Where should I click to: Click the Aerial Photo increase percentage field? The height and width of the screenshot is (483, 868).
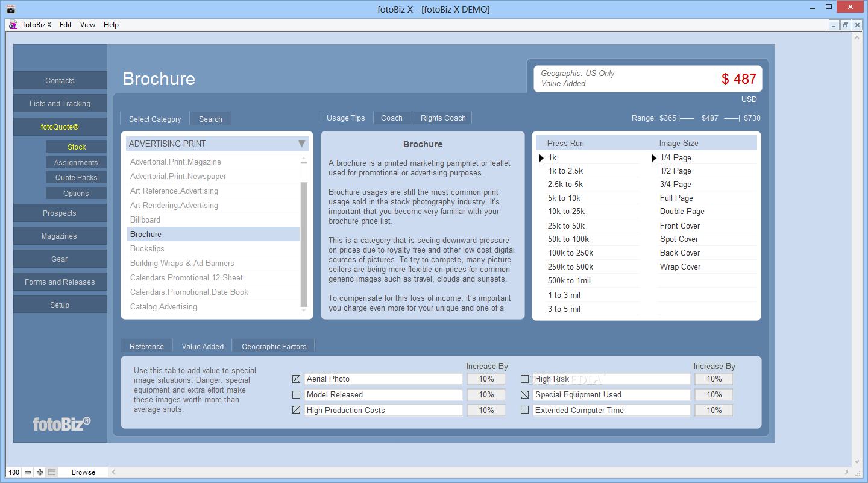486,379
